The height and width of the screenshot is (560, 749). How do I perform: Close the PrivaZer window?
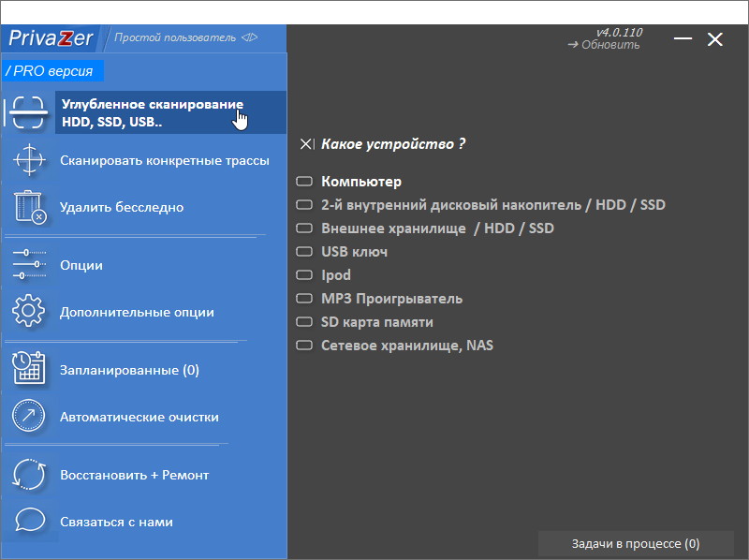tap(715, 39)
